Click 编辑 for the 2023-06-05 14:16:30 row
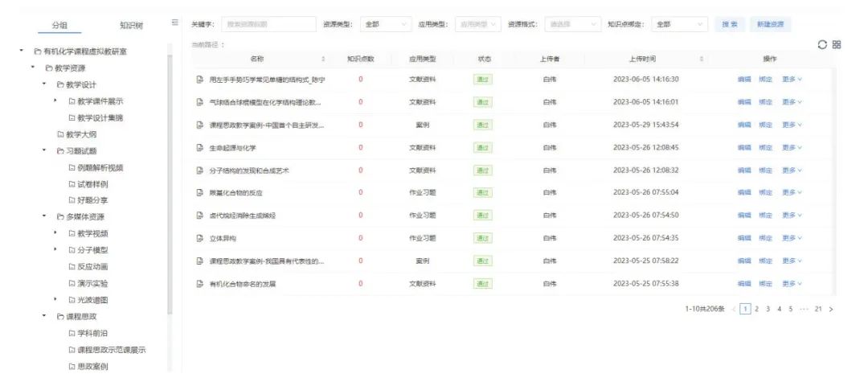The width and height of the screenshot is (868, 378). coord(744,80)
